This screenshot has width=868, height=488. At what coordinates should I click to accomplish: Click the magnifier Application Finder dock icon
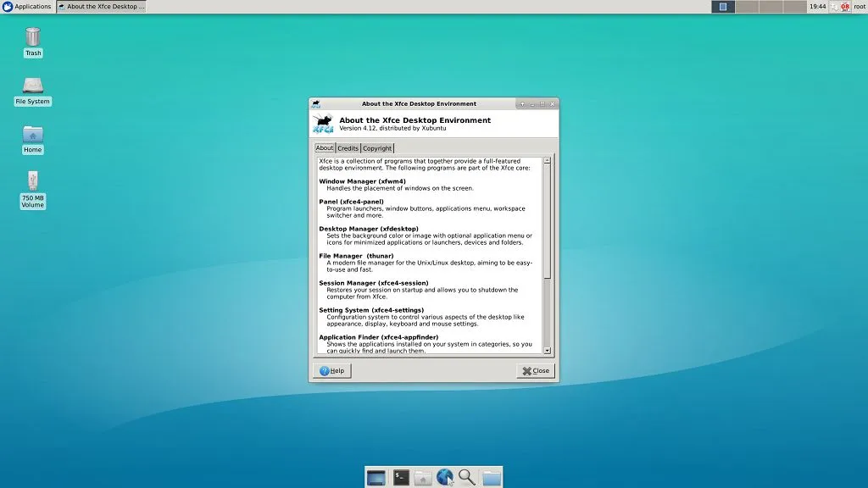[467, 478]
